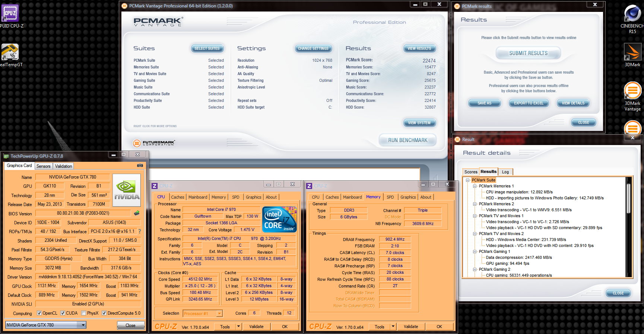Click the GPU-Z screenshot camera icon
Image resolution: width=644 pixels, height=334 pixels.
coord(140,165)
